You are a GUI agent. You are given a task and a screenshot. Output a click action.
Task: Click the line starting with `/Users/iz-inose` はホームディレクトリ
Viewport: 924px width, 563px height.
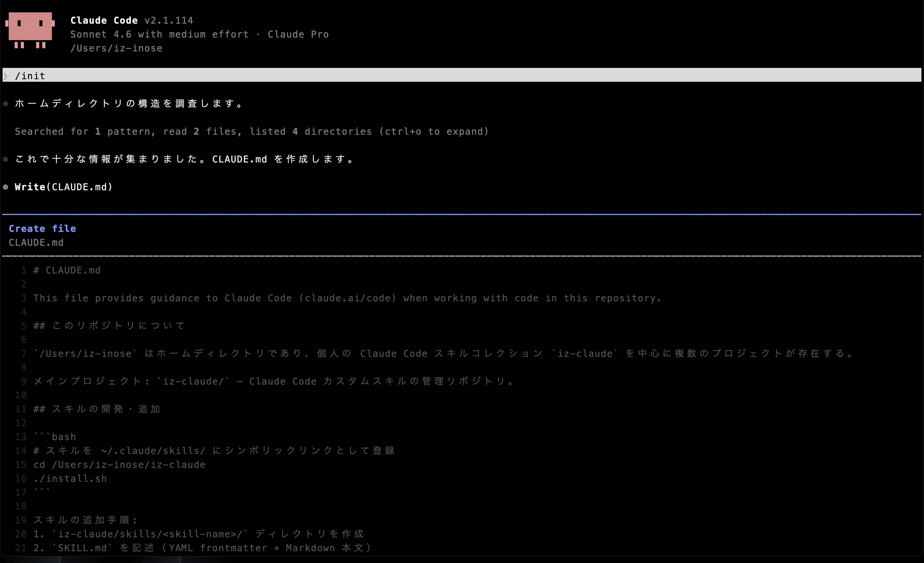(443, 353)
